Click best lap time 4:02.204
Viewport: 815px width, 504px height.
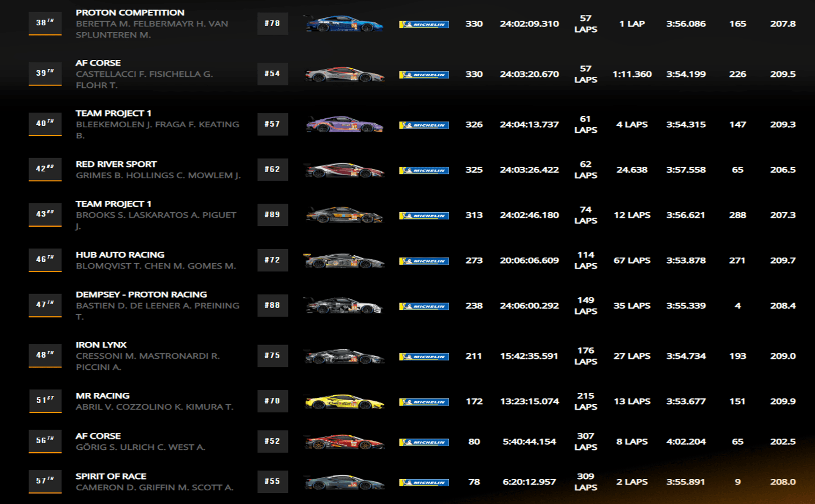click(686, 442)
